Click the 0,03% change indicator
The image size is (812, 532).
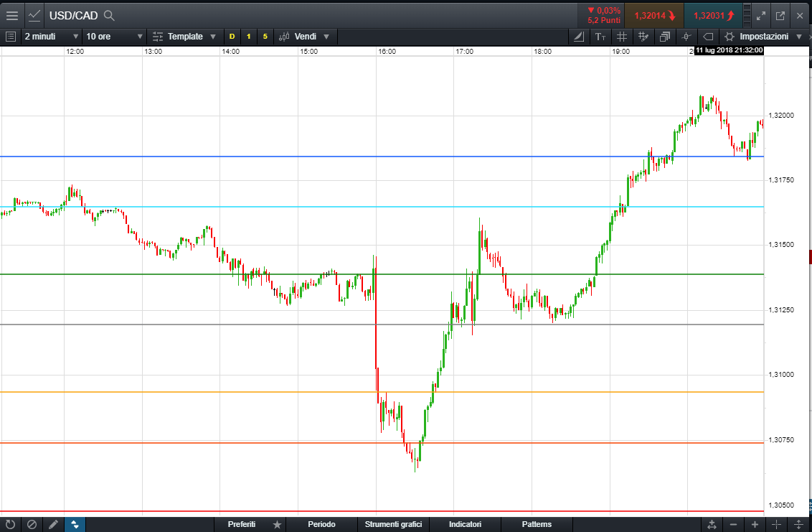coord(604,11)
